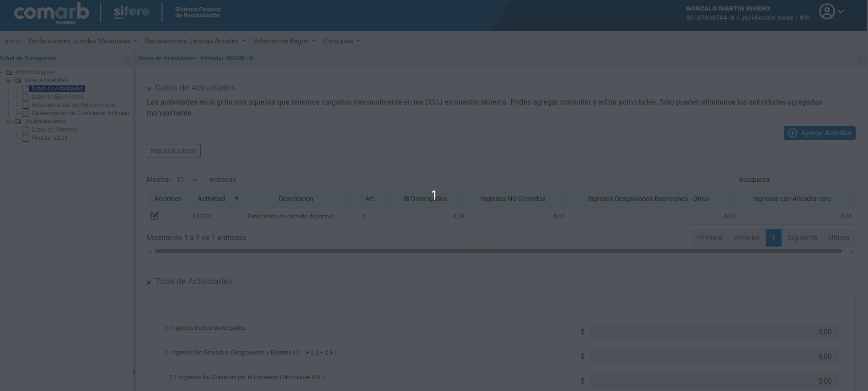Sort Ingresos con Alícuota cero column
Viewport: 868px width, 391px height.
point(848,199)
